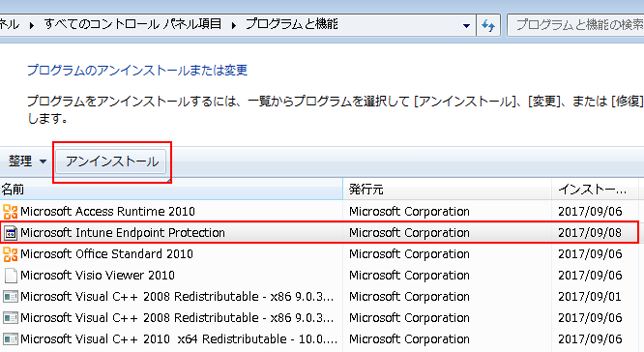
Task: Click the プログラムのアンインストールまたは変更 heading
Action: 137,71
